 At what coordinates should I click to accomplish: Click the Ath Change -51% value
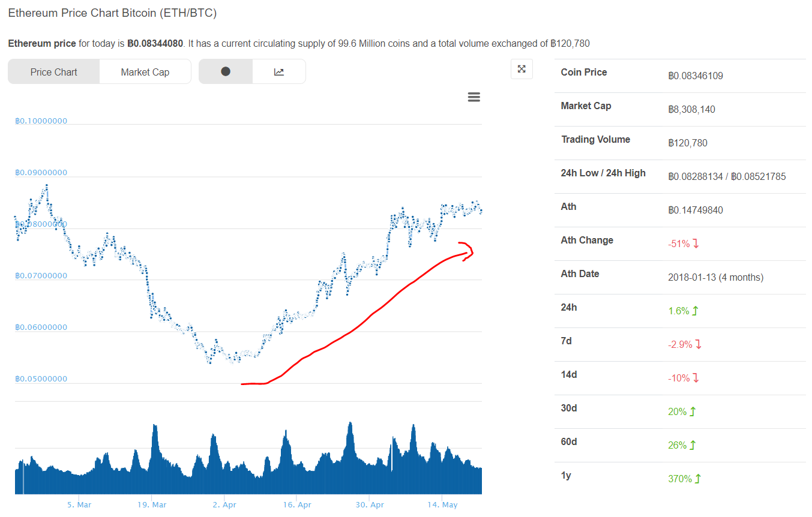tap(684, 244)
